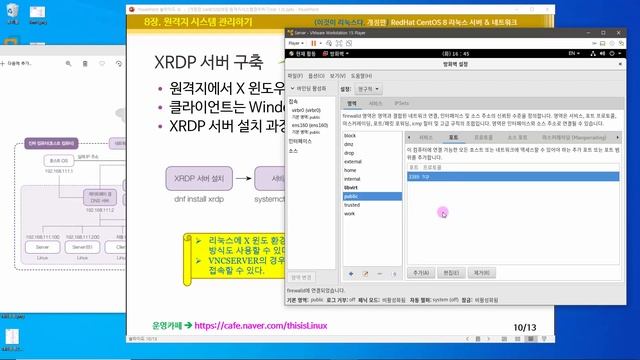Select the internal zone
Viewport: 640px width, 360px height.
tap(372, 179)
